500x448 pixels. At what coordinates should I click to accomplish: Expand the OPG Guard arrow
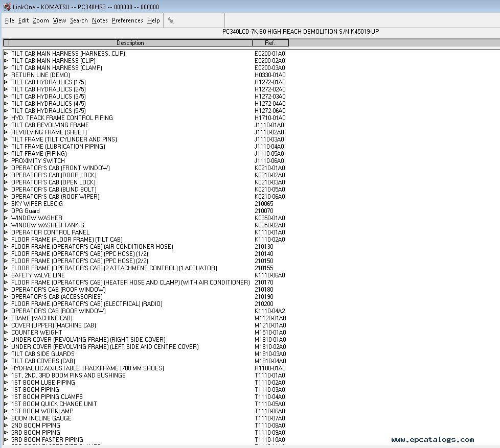coord(6,211)
